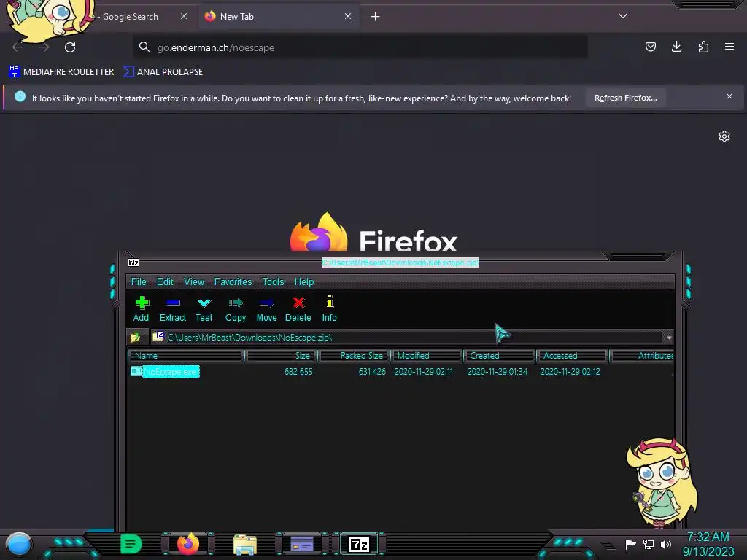Click the accessed date 2020-11-29 02:12

pos(570,371)
